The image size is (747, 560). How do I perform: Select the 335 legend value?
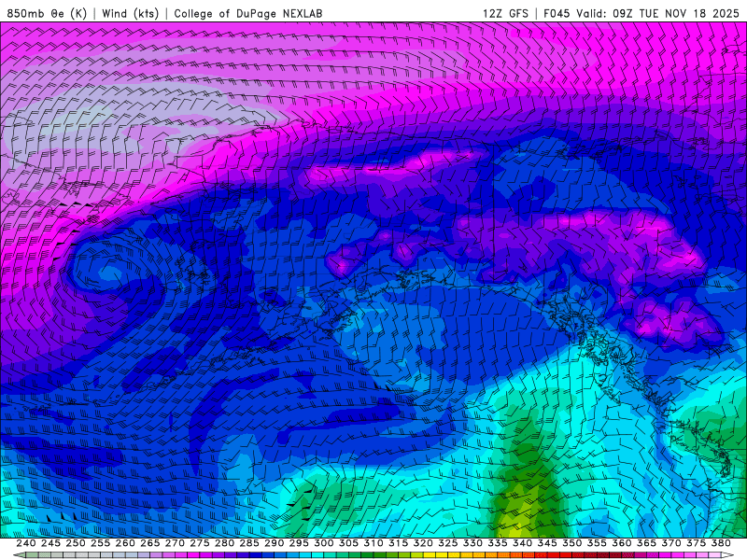498,543
